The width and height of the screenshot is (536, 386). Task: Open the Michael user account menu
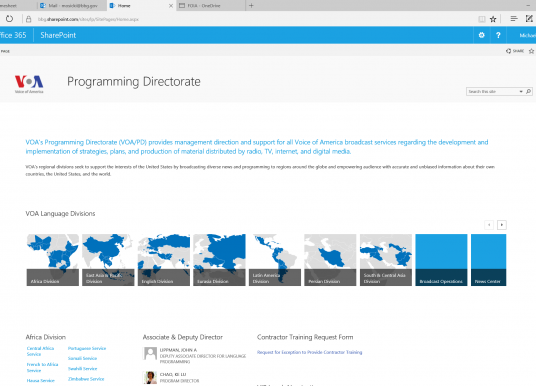point(527,35)
